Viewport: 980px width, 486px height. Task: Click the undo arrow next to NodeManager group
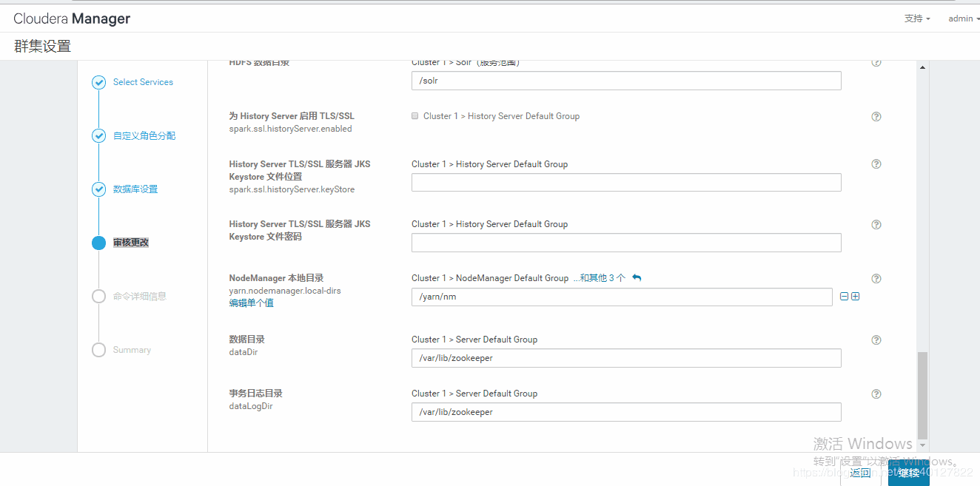637,278
